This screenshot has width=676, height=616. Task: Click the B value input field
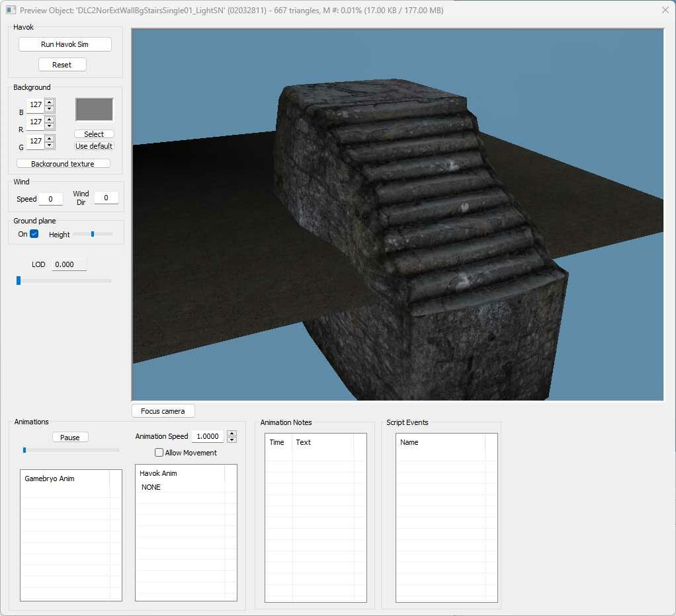point(35,104)
